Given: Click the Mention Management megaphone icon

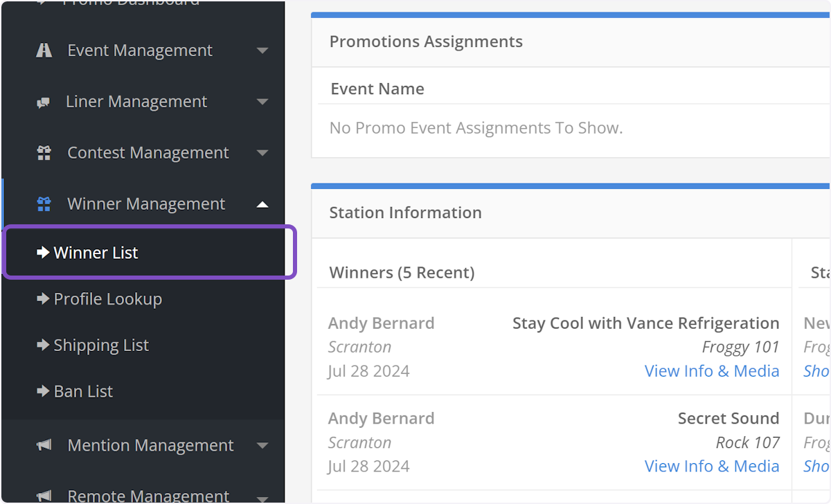Looking at the screenshot, I should tap(44, 446).
